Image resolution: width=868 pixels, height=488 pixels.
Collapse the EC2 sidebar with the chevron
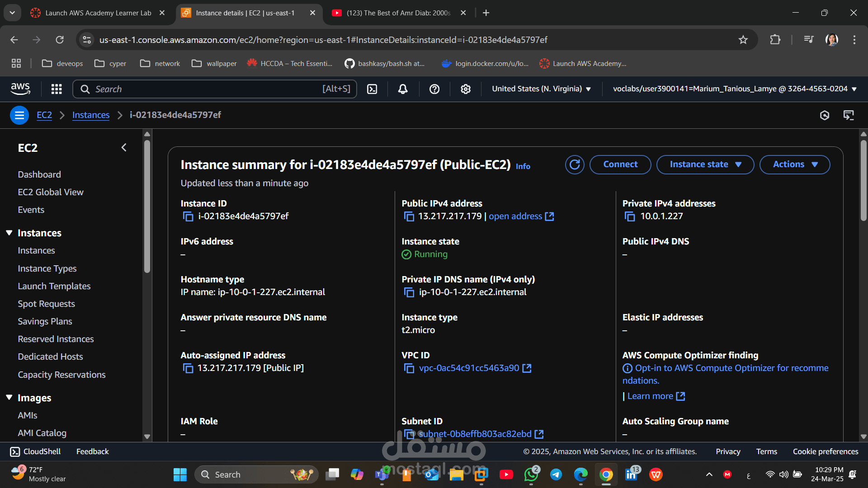coord(124,148)
